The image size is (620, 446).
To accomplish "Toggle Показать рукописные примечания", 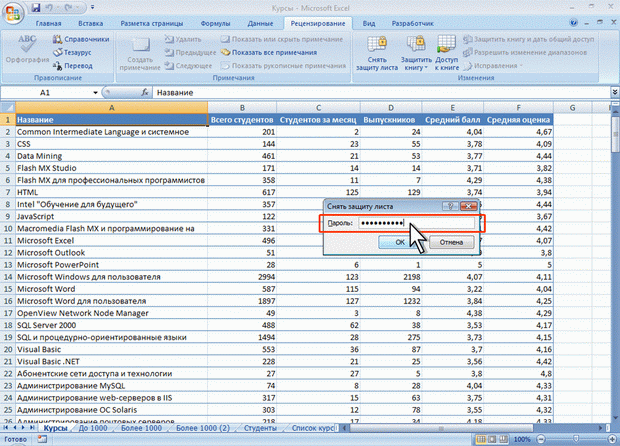I will [x=283, y=66].
